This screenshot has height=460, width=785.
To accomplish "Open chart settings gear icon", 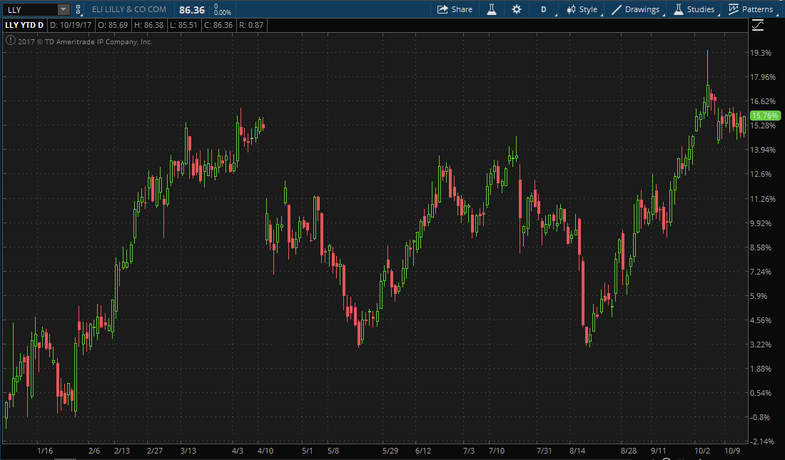I will click(517, 10).
